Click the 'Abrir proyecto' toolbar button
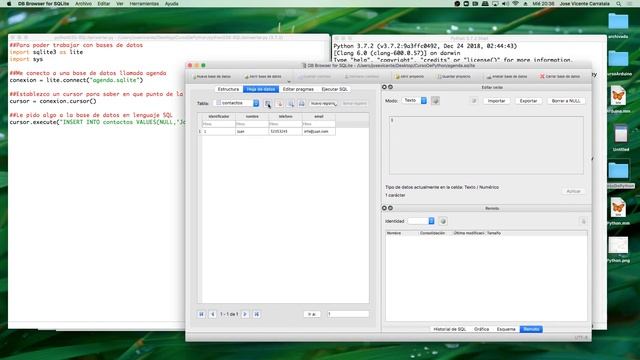This screenshot has width=640, height=360. [409, 76]
